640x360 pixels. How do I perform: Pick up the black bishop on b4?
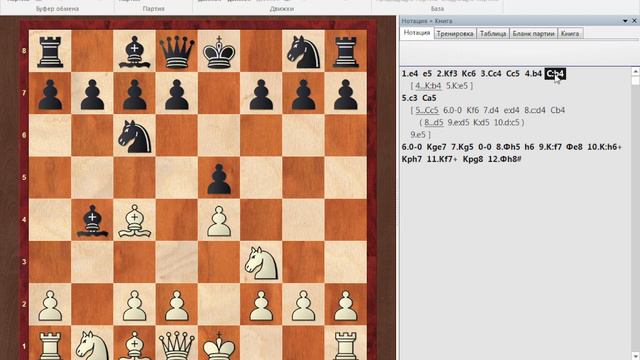coord(92,220)
